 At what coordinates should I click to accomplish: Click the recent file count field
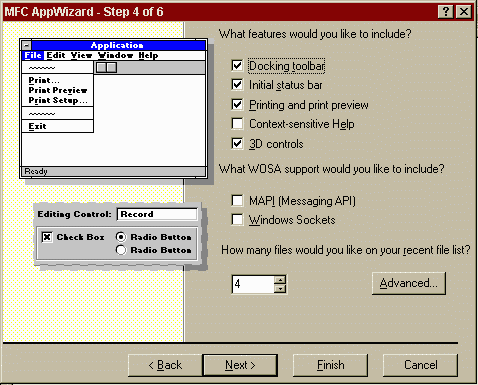[253, 284]
